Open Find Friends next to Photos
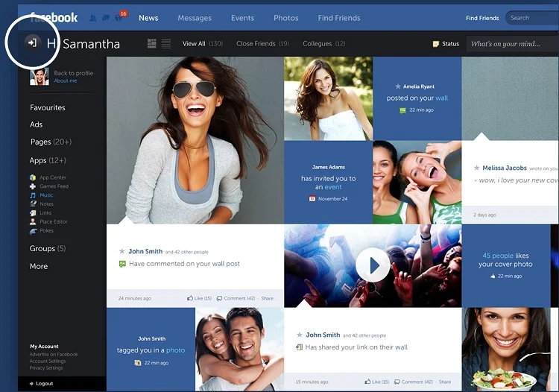The image size is (559, 392). (339, 18)
